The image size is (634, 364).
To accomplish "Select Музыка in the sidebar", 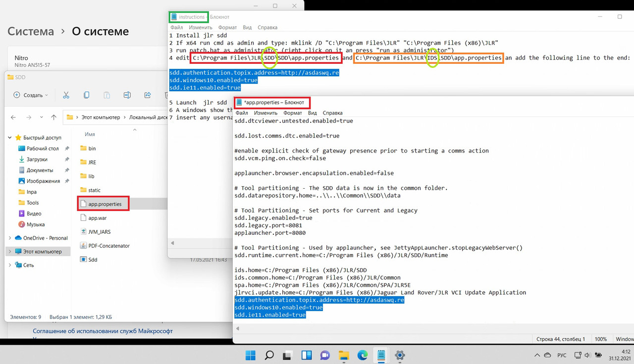I will (36, 225).
